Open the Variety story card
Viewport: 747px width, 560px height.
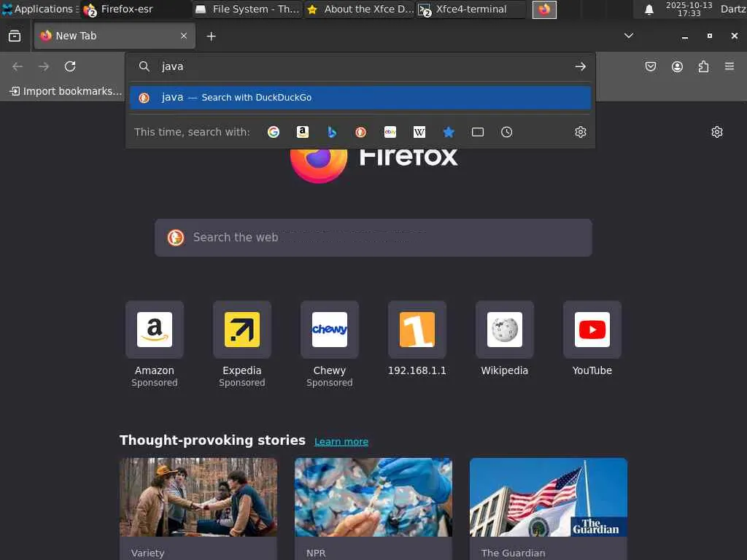[x=198, y=508]
